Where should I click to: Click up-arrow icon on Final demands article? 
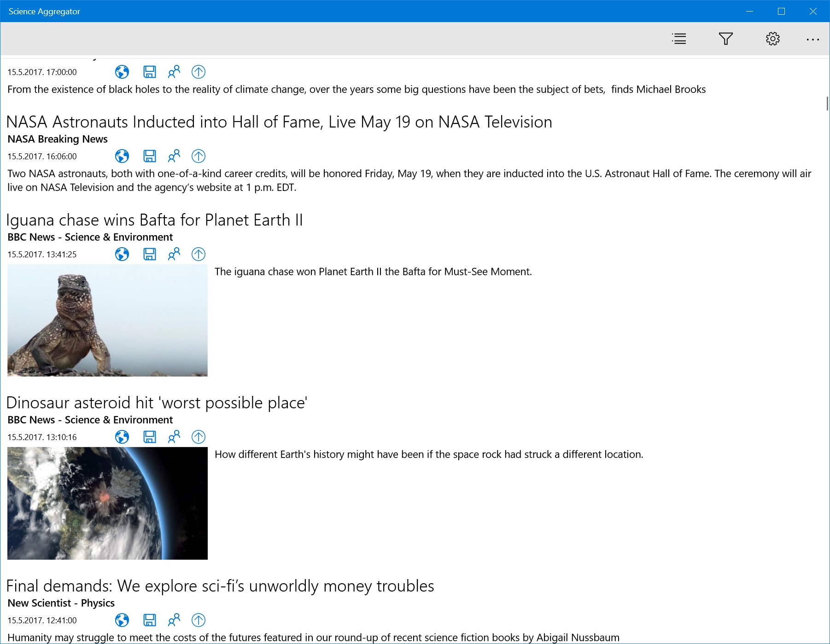199,620
